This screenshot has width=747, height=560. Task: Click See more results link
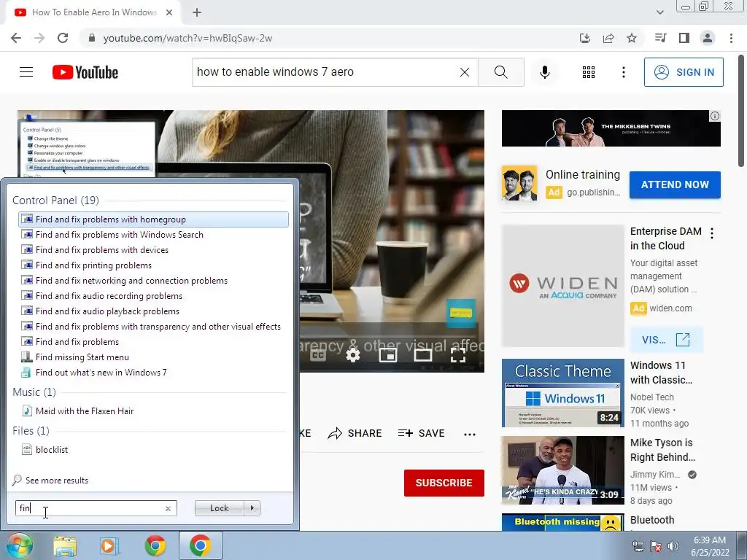57,481
